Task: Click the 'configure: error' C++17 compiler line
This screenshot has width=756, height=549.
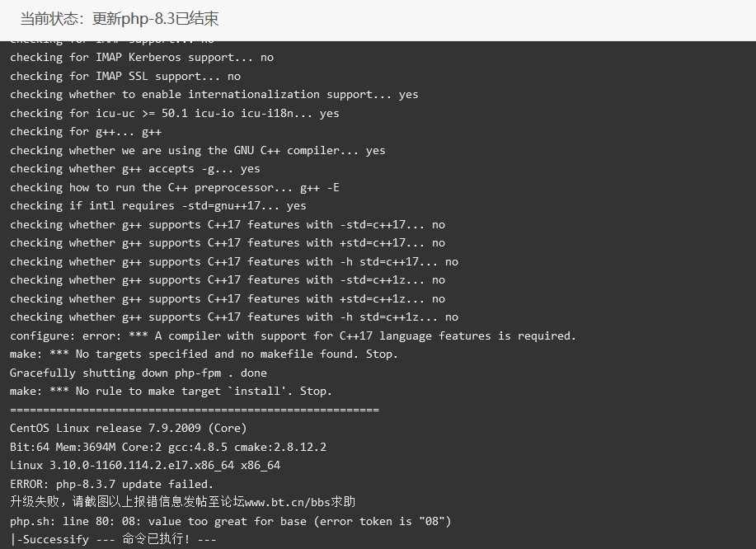Action: point(293,336)
